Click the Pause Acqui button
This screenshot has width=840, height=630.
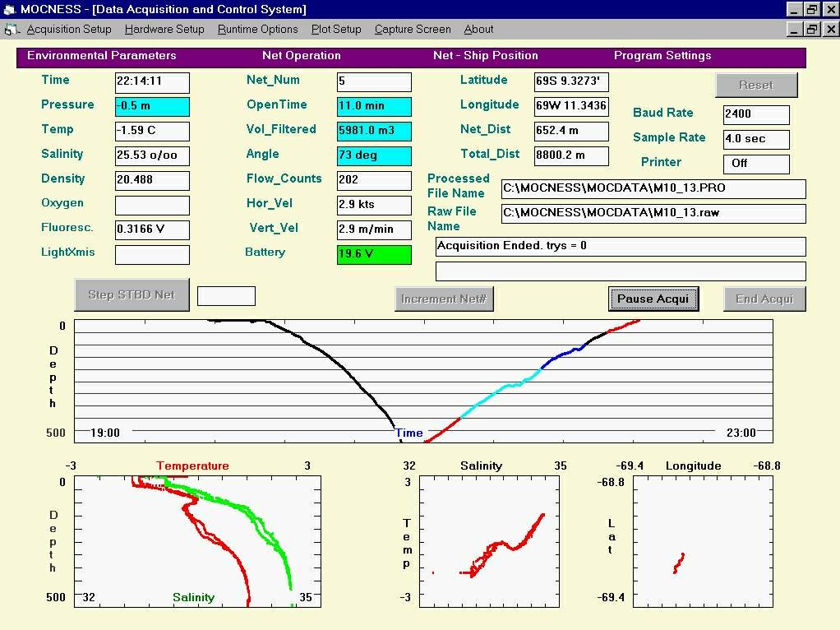coord(653,299)
